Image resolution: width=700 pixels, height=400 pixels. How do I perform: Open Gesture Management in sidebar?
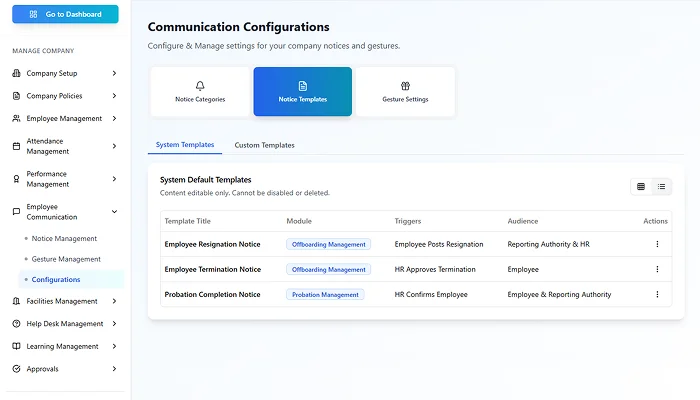point(66,259)
